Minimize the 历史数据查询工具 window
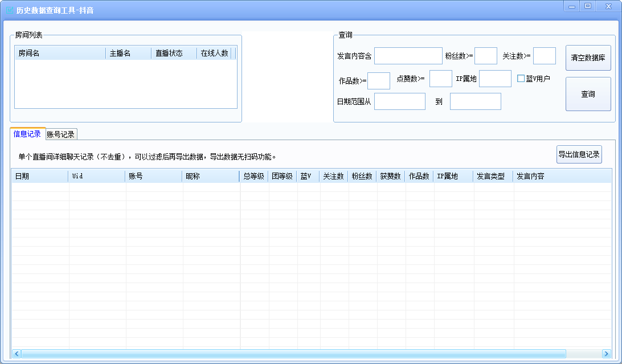 pyautogui.click(x=572, y=6)
